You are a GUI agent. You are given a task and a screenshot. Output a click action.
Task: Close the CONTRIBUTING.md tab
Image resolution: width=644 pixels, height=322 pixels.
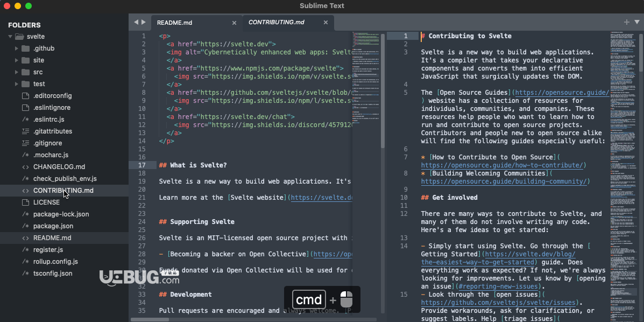coord(325,22)
